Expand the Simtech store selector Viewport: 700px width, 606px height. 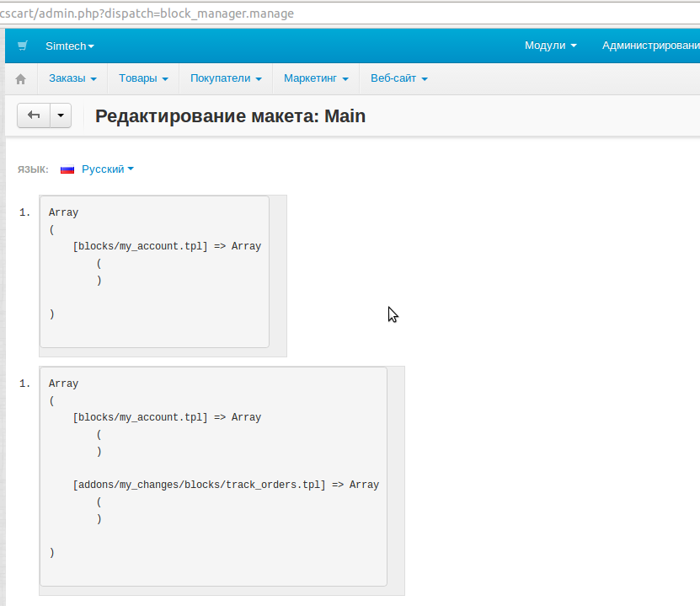70,46
